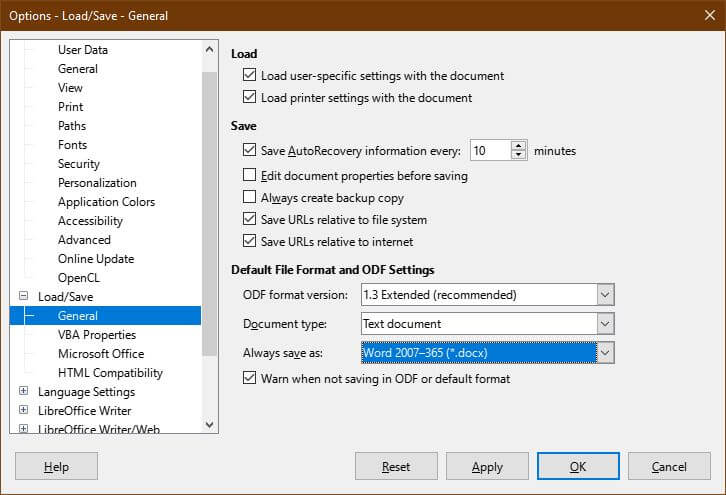Open the Always save as dropdown
The image size is (726, 495).
[604, 353]
